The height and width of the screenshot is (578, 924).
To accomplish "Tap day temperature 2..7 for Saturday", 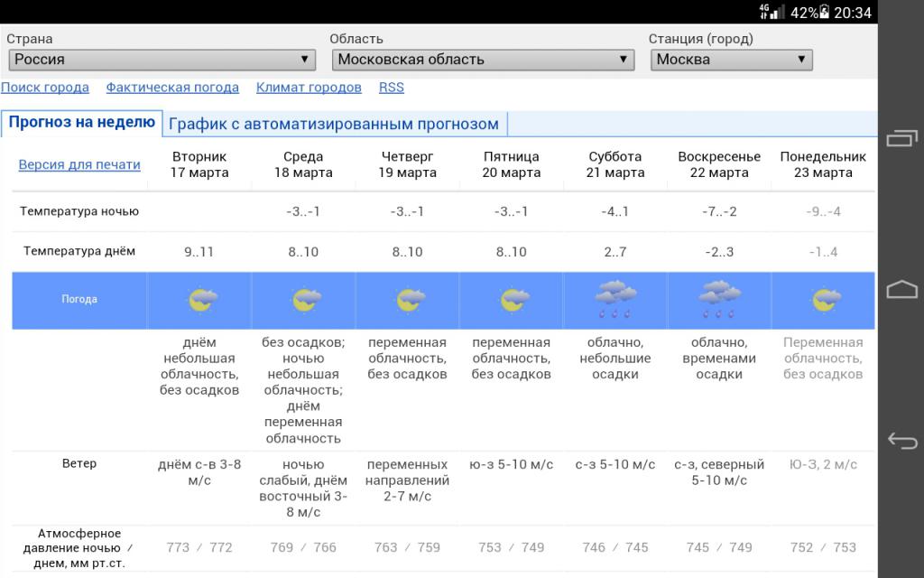I will [x=615, y=252].
